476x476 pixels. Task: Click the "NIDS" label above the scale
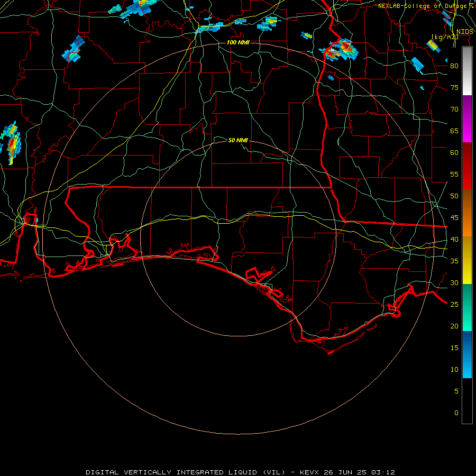pos(464,32)
